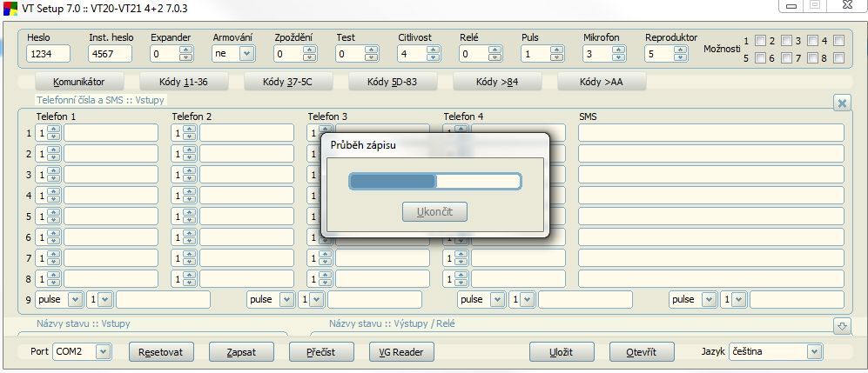Close the Telefonní čísla a SMS panel

point(842,103)
